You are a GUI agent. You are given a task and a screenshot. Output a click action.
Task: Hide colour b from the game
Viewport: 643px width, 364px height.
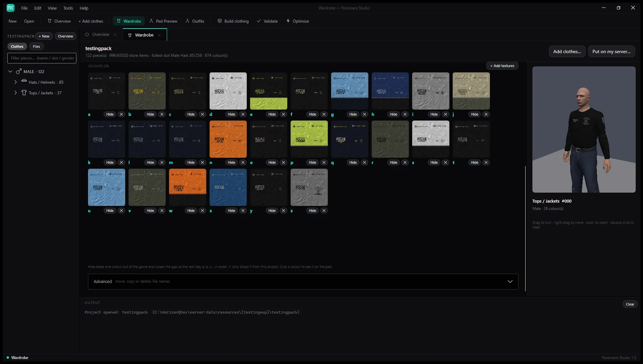[x=150, y=114]
